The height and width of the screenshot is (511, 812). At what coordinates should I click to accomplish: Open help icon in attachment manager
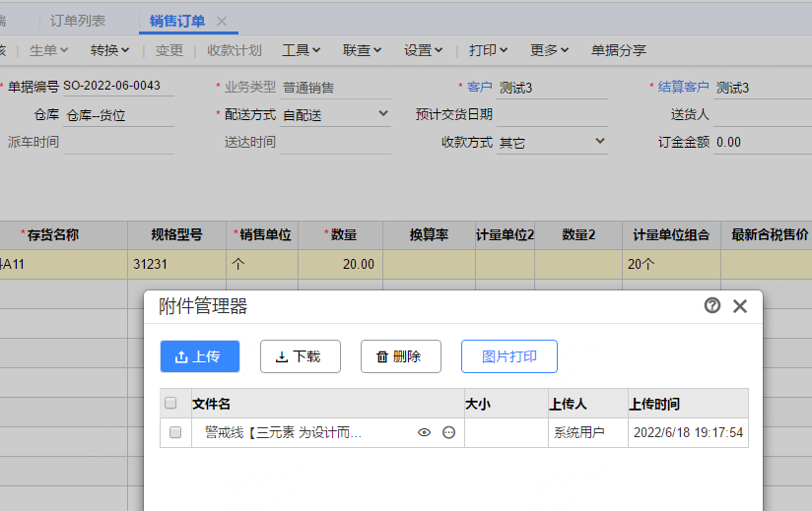click(712, 305)
